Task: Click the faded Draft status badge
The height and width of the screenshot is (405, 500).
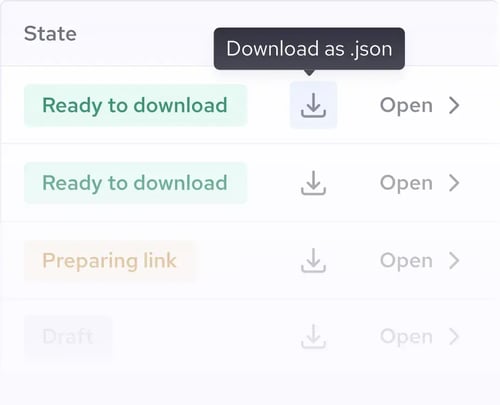Action: [x=68, y=337]
